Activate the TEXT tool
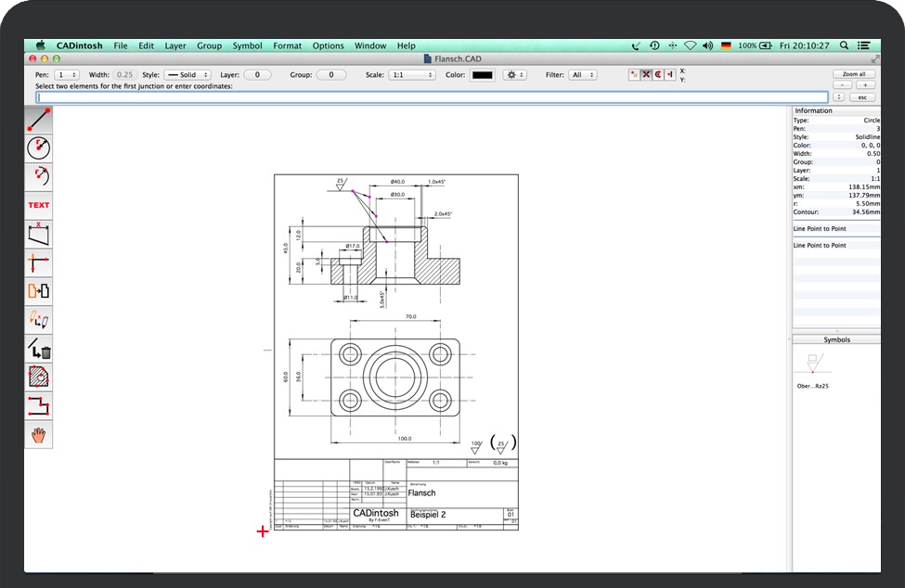The image size is (905, 588). (39, 205)
